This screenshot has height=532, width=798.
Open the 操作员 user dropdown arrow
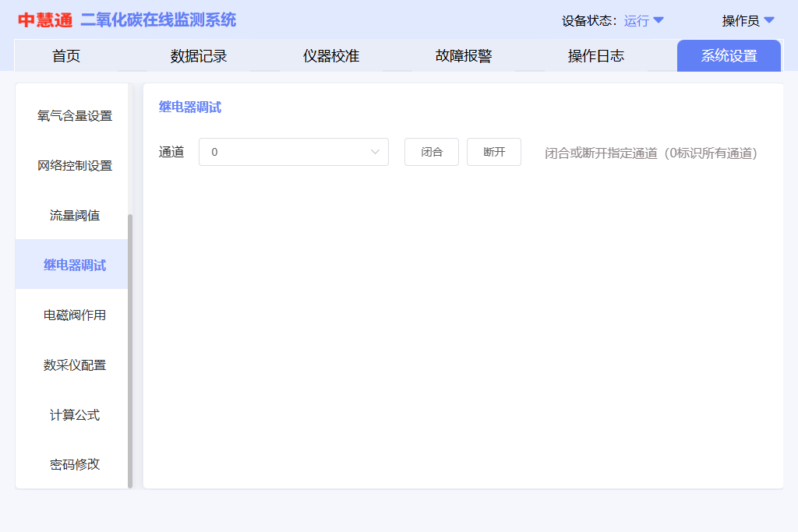tap(769, 20)
